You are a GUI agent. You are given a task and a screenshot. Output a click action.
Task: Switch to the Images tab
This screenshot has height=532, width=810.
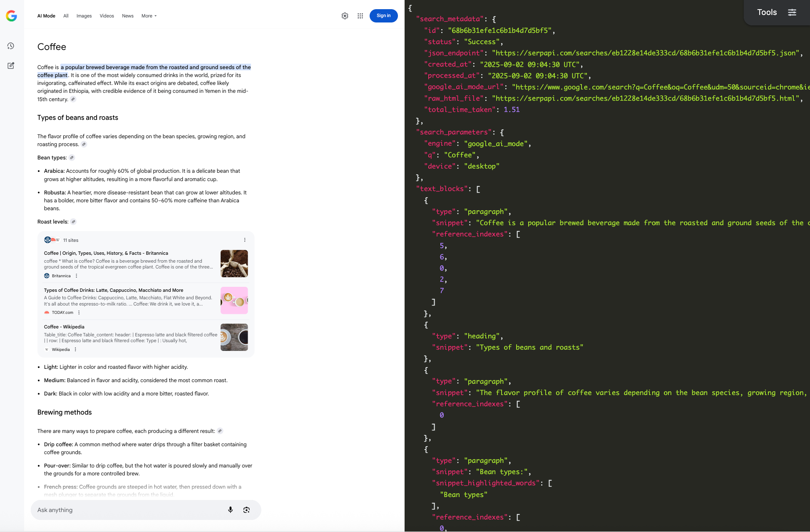tap(84, 16)
